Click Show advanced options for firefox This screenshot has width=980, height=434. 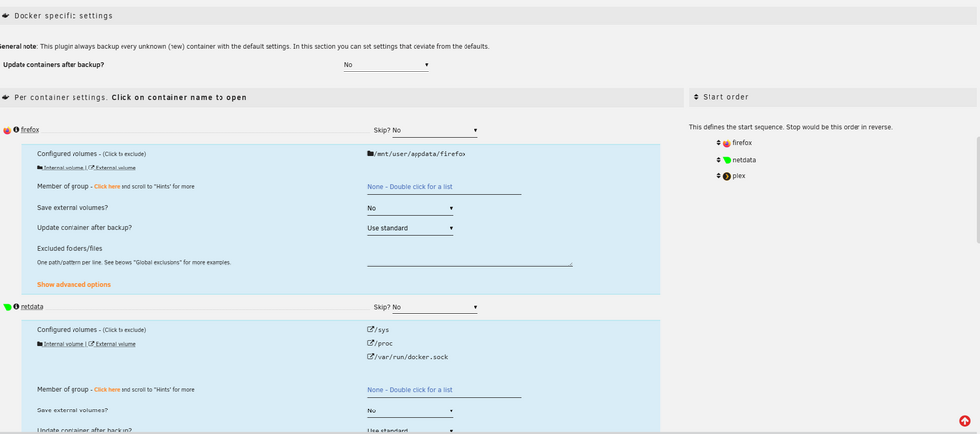click(73, 285)
